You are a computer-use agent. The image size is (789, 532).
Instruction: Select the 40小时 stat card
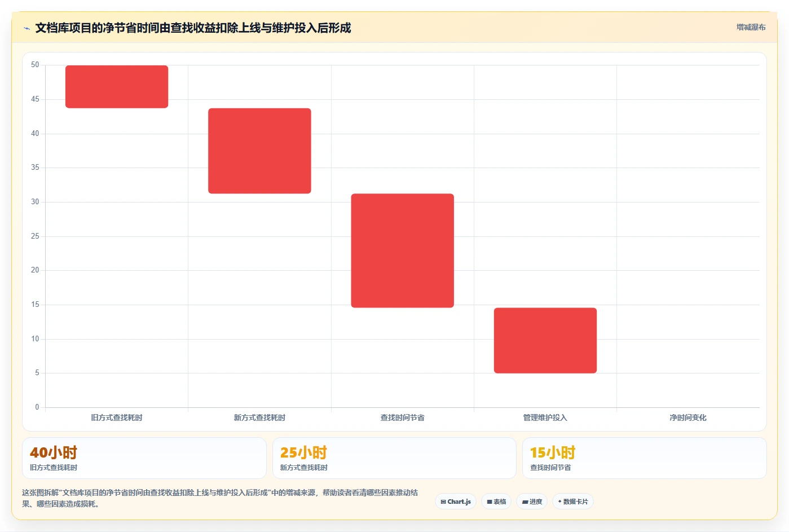pos(144,458)
